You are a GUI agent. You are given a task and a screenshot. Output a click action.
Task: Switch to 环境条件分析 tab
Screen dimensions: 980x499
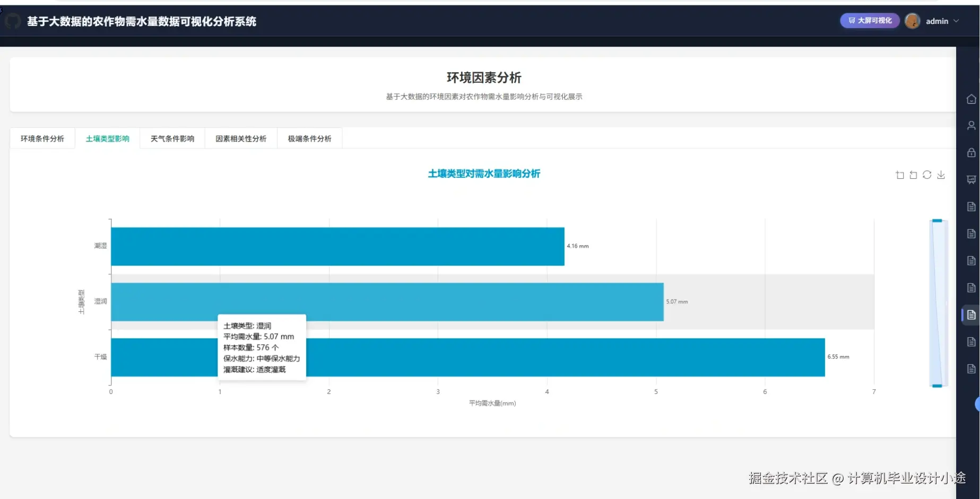[42, 139]
